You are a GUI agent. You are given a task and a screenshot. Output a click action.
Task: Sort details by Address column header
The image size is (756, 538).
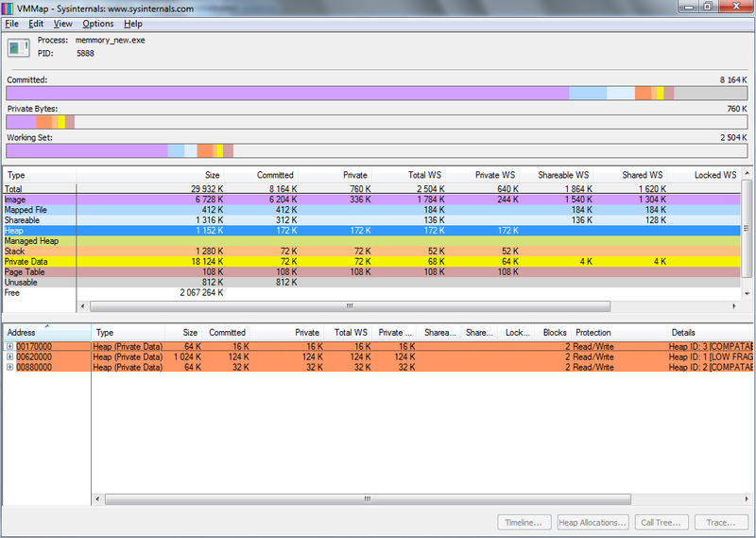click(47, 333)
